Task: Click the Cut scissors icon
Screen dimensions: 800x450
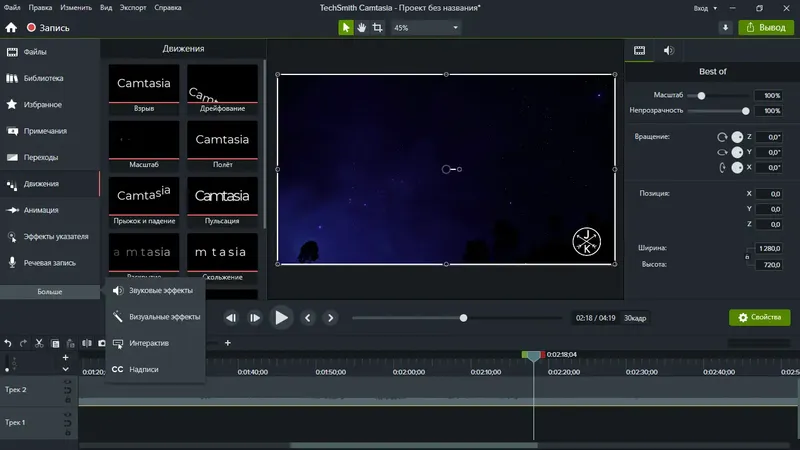Action: (x=39, y=343)
